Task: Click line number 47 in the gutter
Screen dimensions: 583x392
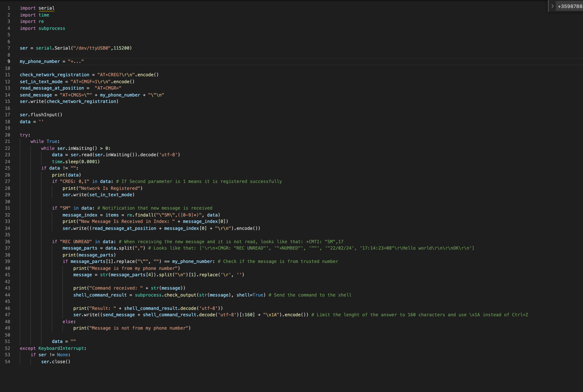Action: 8,315
